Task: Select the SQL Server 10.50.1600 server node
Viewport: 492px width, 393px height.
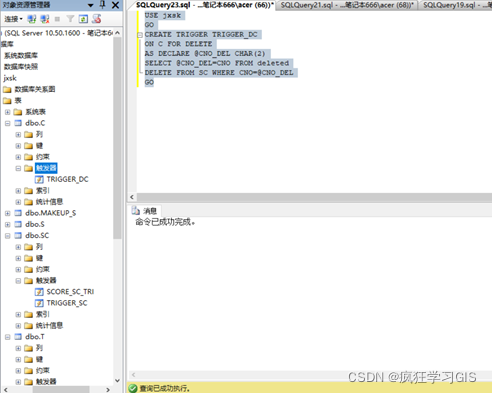Action: [58, 33]
